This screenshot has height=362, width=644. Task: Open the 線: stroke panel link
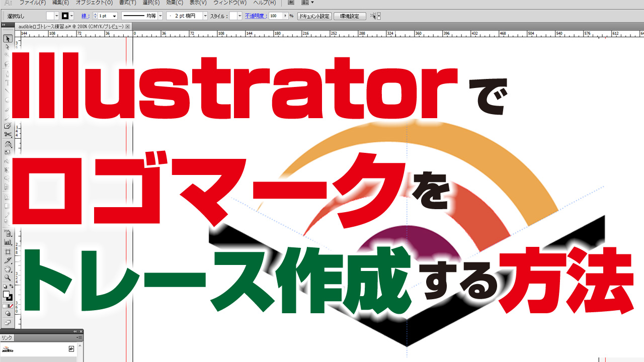coord(86,16)
